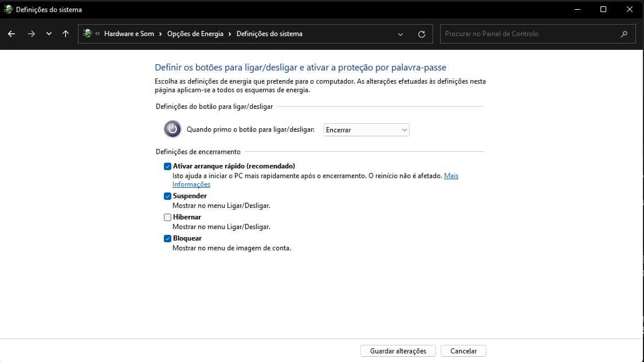The image size is (644, 362).
Task: Disable Ativar arranque rápido checkbox
Action: click(167, 166)
